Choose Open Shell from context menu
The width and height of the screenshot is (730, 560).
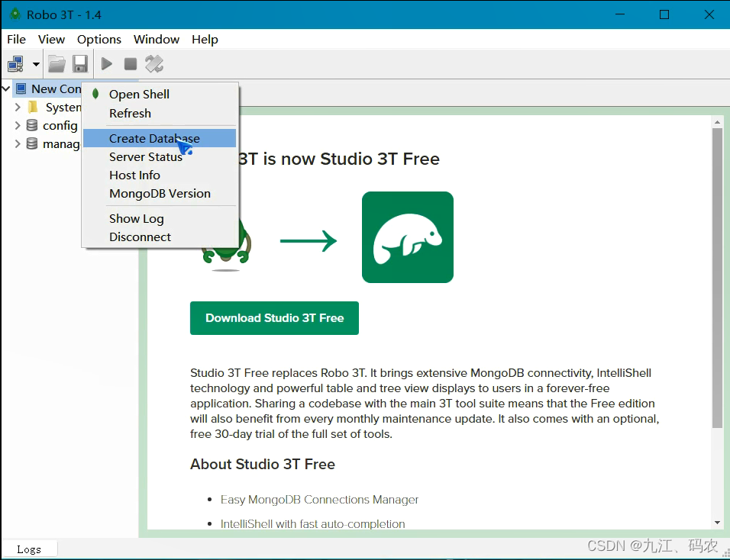[160, 95]
